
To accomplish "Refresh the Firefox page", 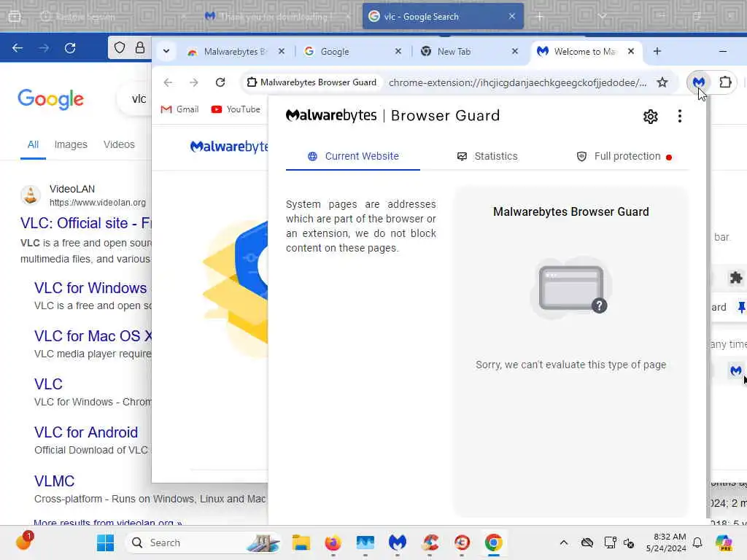I will pos(70,48).
